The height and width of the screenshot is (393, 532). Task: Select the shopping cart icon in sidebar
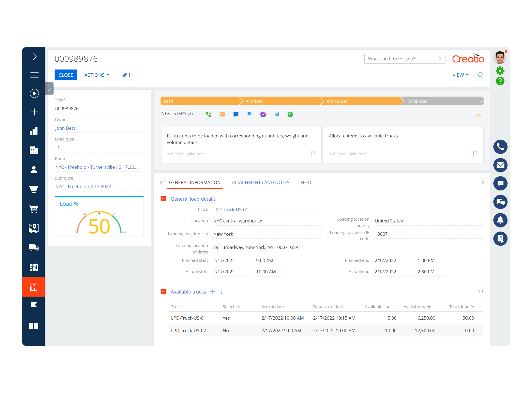coord(34,209)
